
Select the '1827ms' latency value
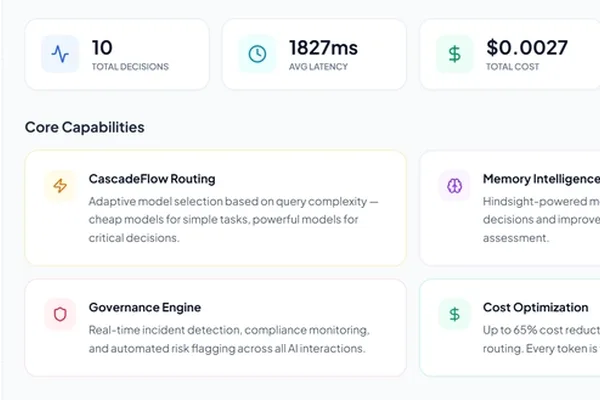323,48
